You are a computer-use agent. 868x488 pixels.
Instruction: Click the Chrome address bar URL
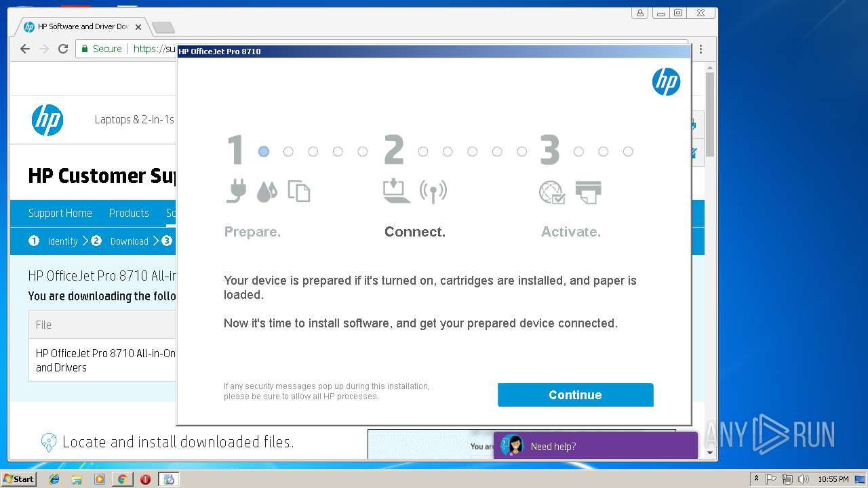(x=155, y=49)
